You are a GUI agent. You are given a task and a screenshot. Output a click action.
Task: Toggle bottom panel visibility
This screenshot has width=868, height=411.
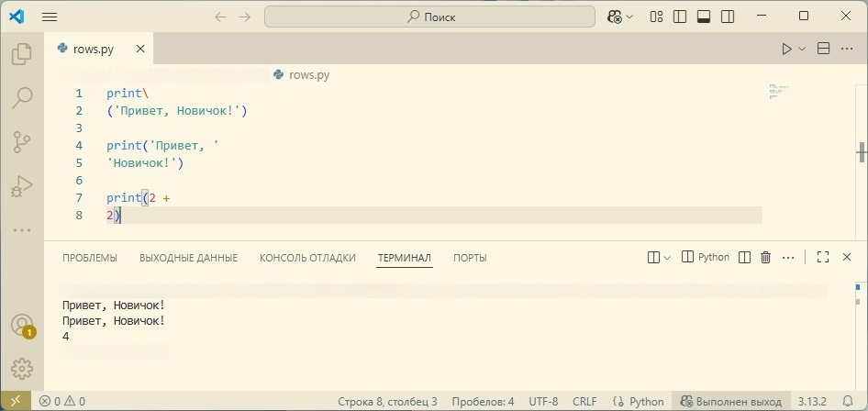coord(704,17)
